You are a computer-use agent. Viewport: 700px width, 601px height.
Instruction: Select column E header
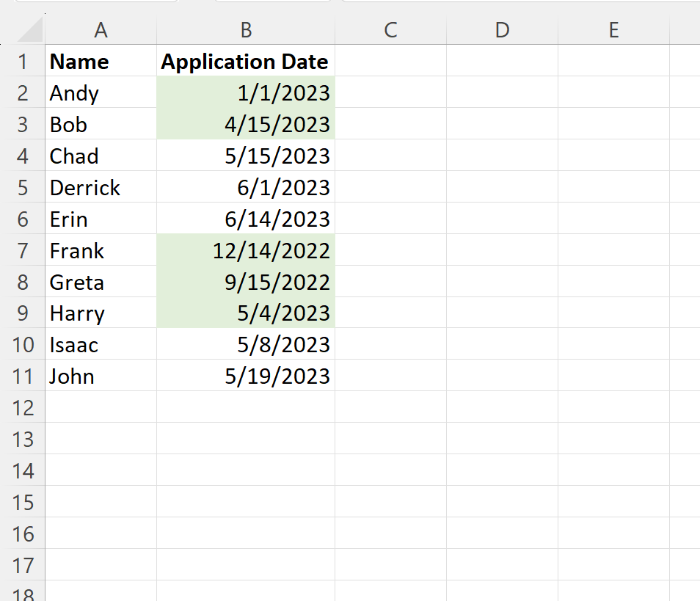click(x=614, y=30)
